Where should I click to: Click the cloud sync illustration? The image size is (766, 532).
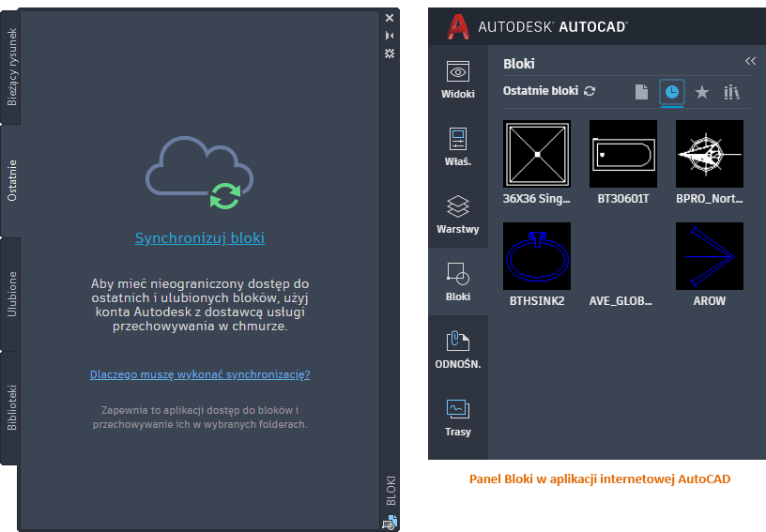click(x=199, y=173)
